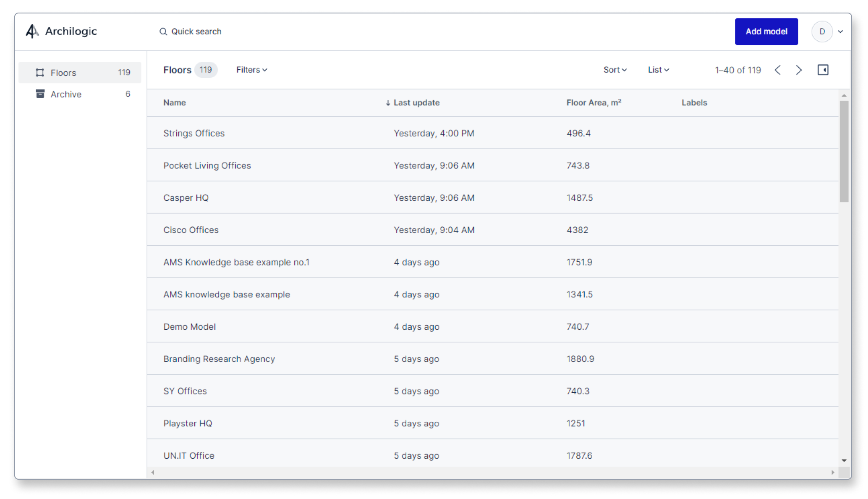The height and width of the screenshot is (499, 868).
Task: Click the Archive count 6
Action: [x=128, y=94]
